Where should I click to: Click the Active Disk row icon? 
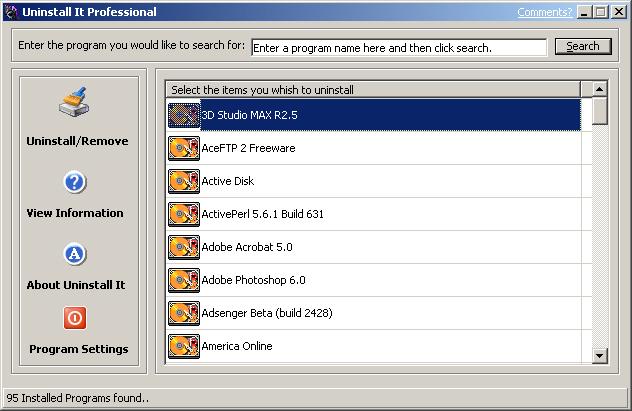(184, 181)
